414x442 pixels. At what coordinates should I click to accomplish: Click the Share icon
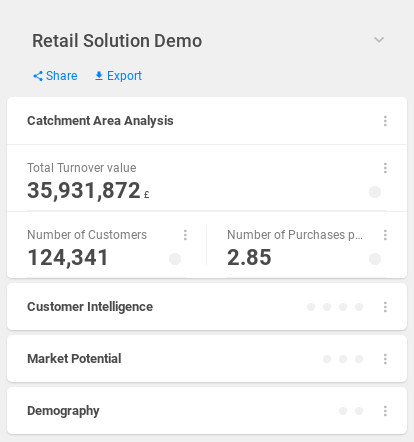coord(38,76)
